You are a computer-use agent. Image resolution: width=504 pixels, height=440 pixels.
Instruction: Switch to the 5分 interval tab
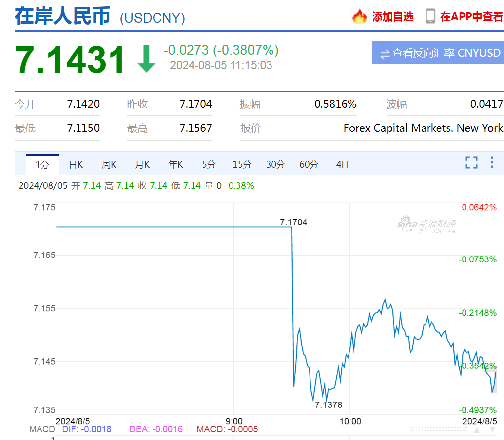point(208,164)
